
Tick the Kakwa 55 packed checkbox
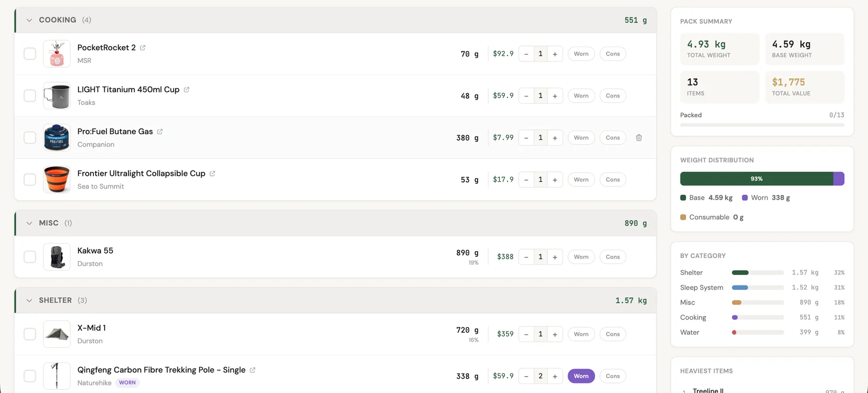tap(30, 257)
